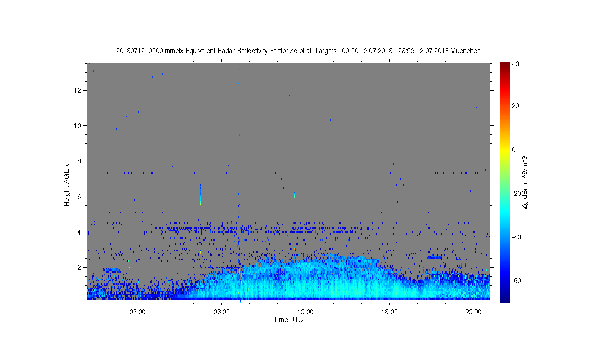Click the 23:00 time tick label
This screenshot has height=364, width=607.
(x=473, y=312)
